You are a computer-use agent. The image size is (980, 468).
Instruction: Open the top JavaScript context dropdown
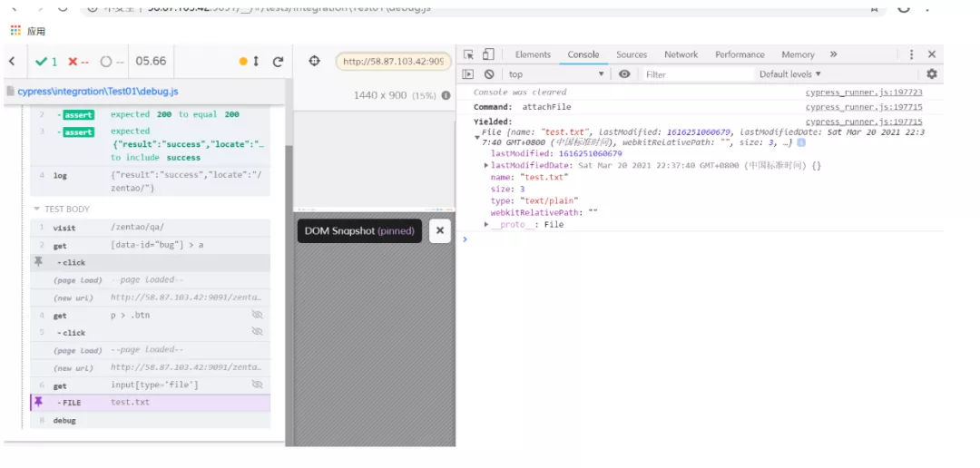pyautogui.click(x=557, y=73)
